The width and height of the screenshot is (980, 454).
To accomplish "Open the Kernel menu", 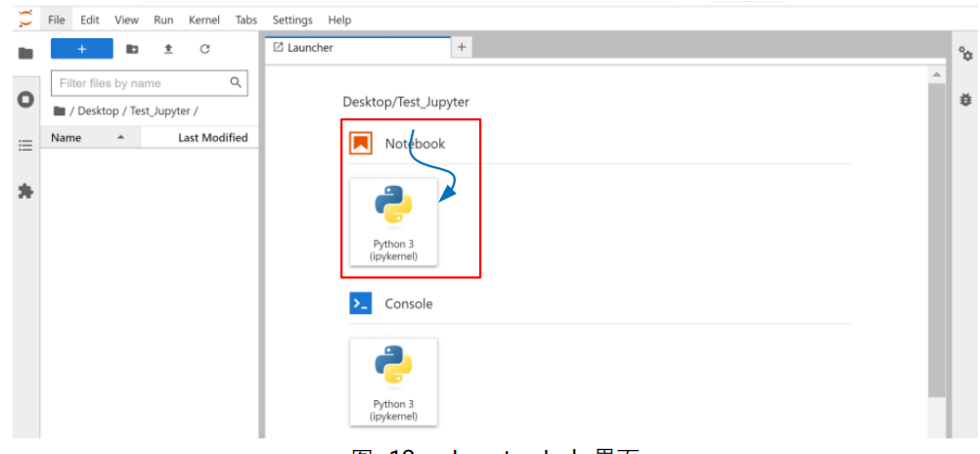I will (204, 20).
